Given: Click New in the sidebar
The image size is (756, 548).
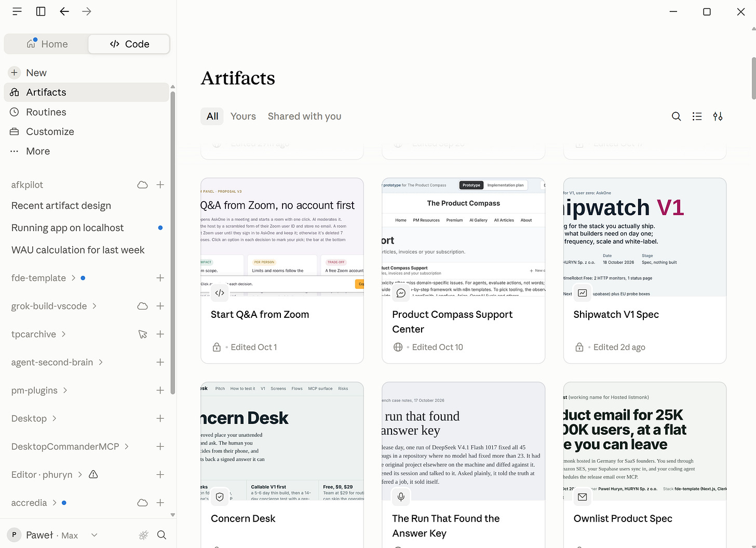Looking at the screenshot, I should point(86,73).
